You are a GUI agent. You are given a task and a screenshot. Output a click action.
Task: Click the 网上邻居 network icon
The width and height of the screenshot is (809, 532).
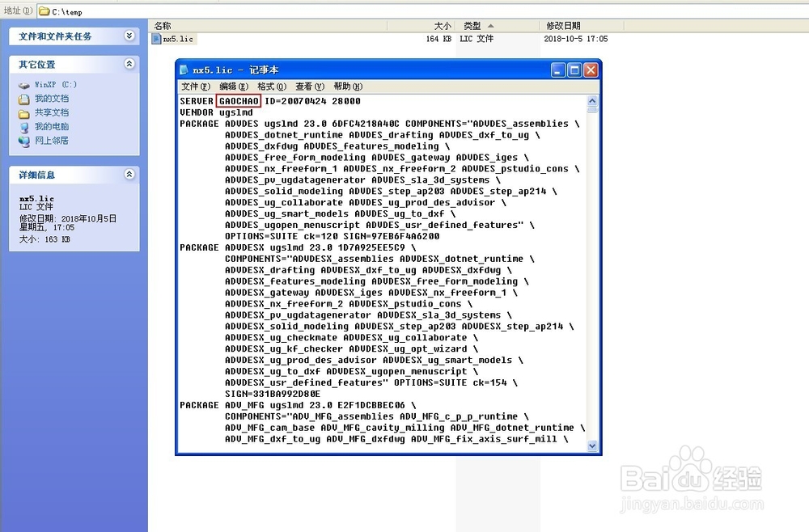click(x=23, y=141)
